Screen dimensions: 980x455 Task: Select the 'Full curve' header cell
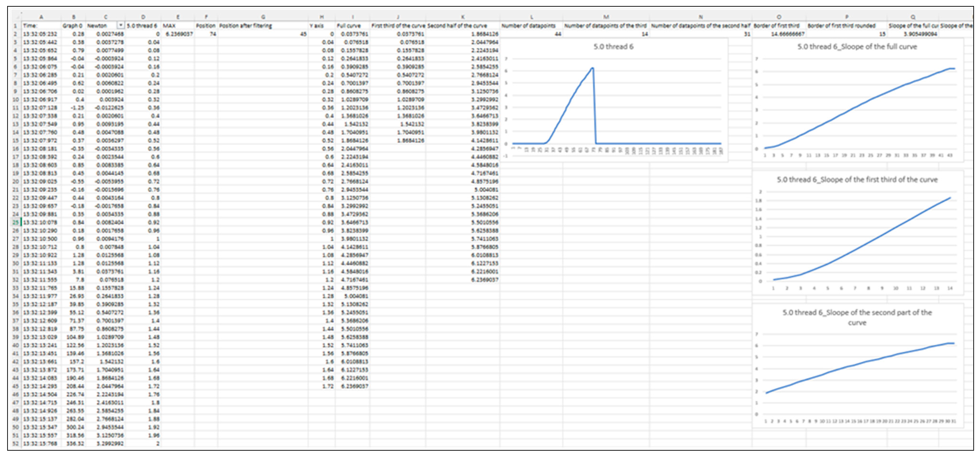pos(348,25)
